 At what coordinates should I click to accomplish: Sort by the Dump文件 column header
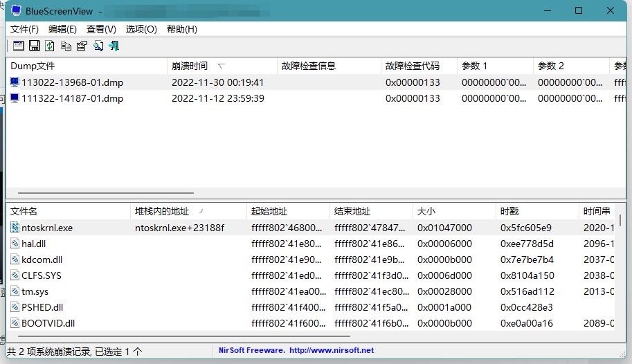[x=87, y=66]
